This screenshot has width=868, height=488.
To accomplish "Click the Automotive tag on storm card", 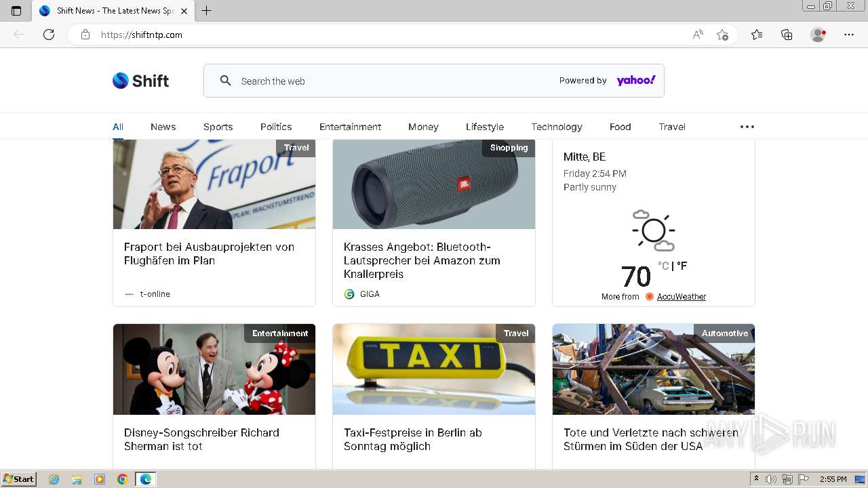I will (x=724, y=333).
